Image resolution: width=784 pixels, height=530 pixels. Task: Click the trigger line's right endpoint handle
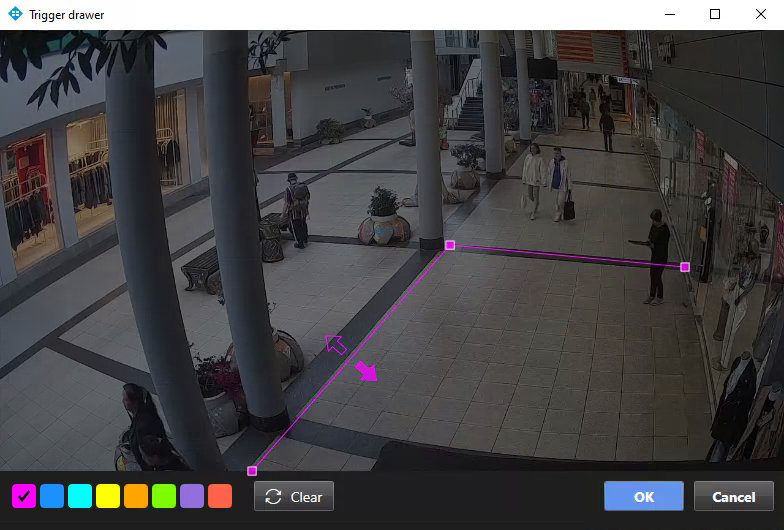(x=685, y=267)
